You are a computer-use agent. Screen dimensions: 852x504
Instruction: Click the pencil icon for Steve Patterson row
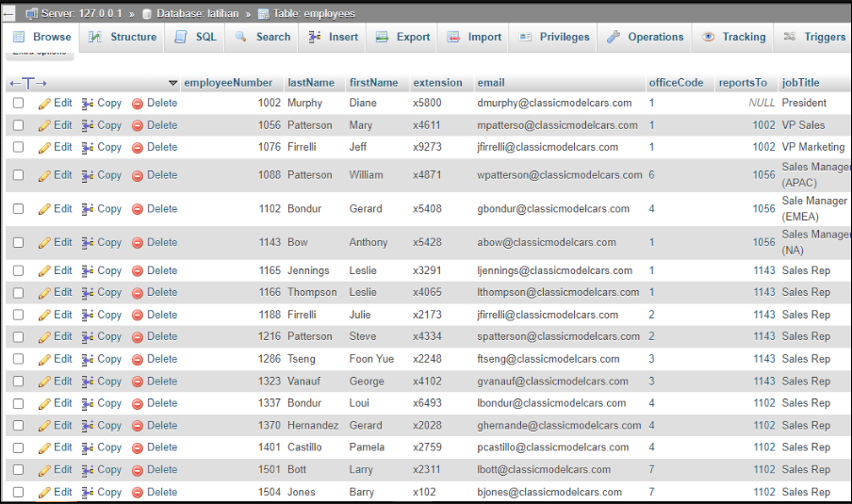[x=44, y=337]
